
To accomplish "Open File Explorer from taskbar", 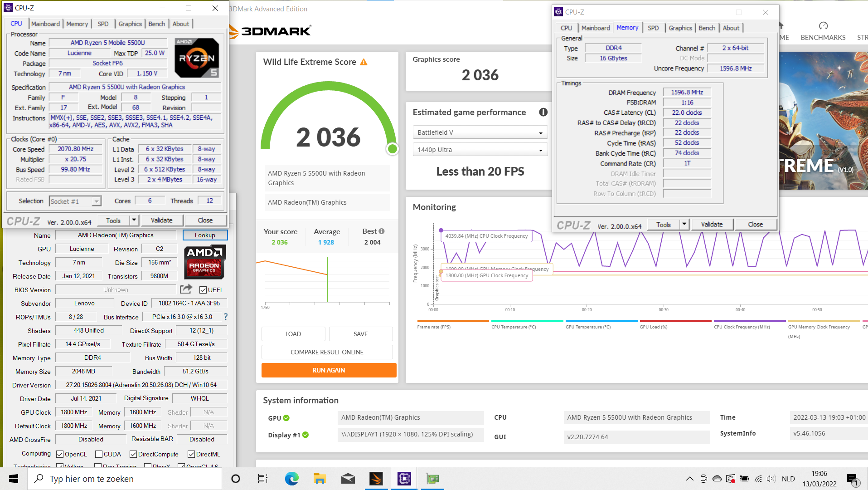I will tap(320, 479).
